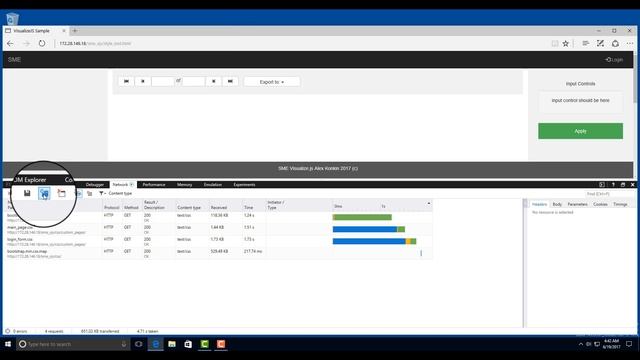The width and height of the screenshot is (640, 360).
Task: Click the Find (Ctrl+F) search box
Action: (610, 193)
